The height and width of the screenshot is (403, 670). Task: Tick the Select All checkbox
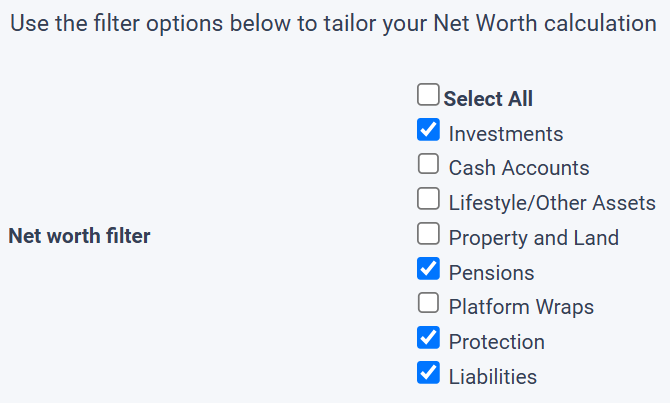pos(428,95)
